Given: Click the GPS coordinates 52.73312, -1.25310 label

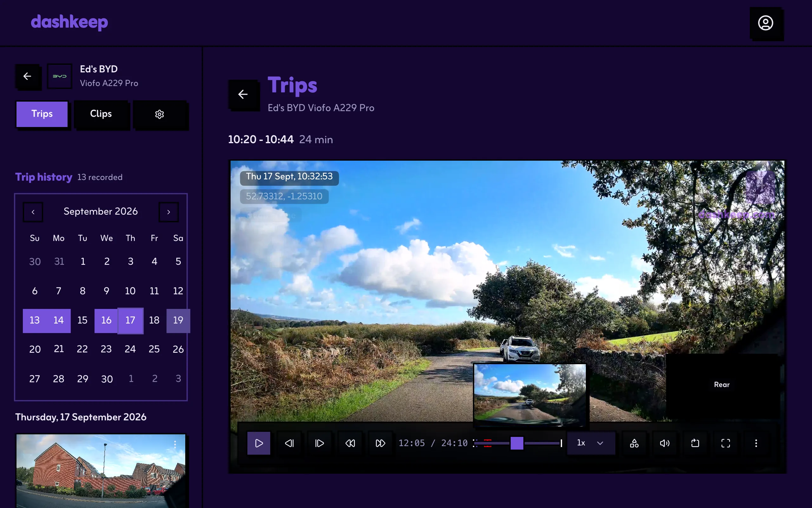Looking at the screenshot, I should [x=284, y=196].
